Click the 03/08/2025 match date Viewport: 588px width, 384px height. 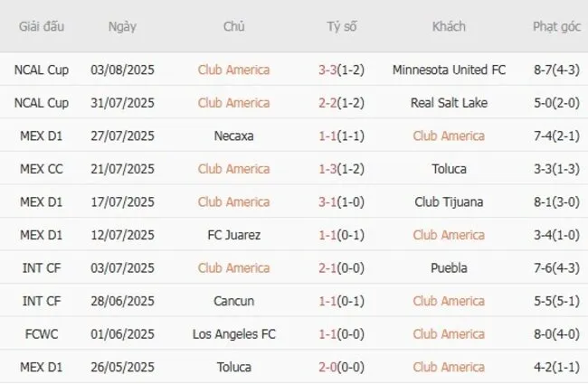122,70
